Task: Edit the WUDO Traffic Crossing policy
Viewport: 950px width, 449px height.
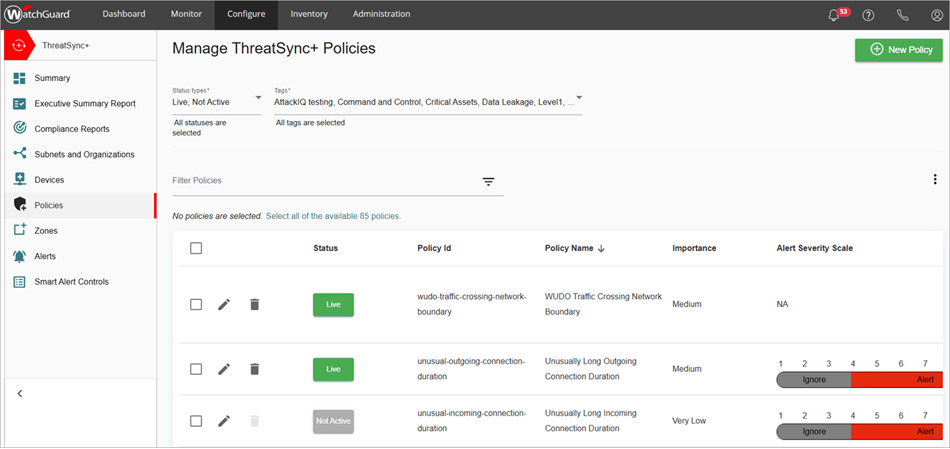Action: click(224, 304)
